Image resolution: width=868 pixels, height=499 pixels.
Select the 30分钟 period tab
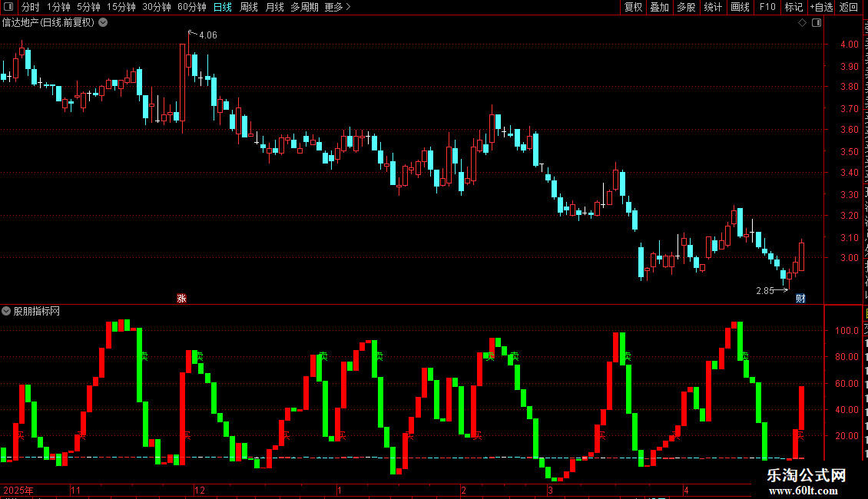[157, 7]
